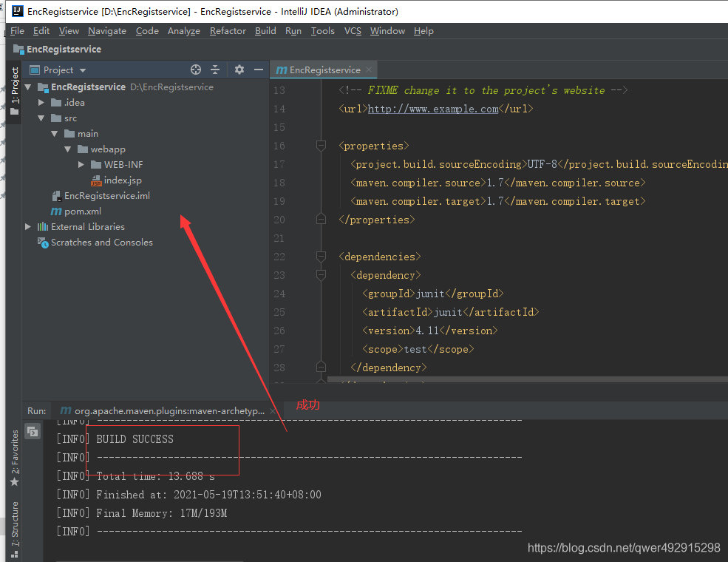This screenshot has width=728, height=562.
Task: Open the VCS menu
Action: [353, 30]
